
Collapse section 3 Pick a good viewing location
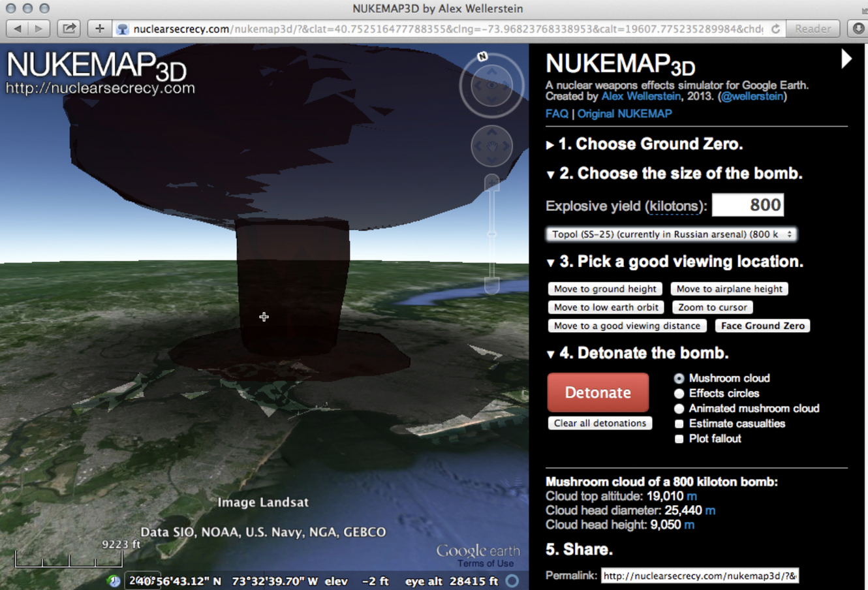[x=550, y=262]
